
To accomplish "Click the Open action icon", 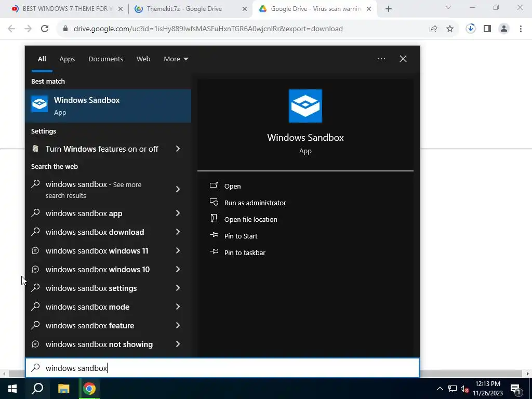I will tap(214, 185).
